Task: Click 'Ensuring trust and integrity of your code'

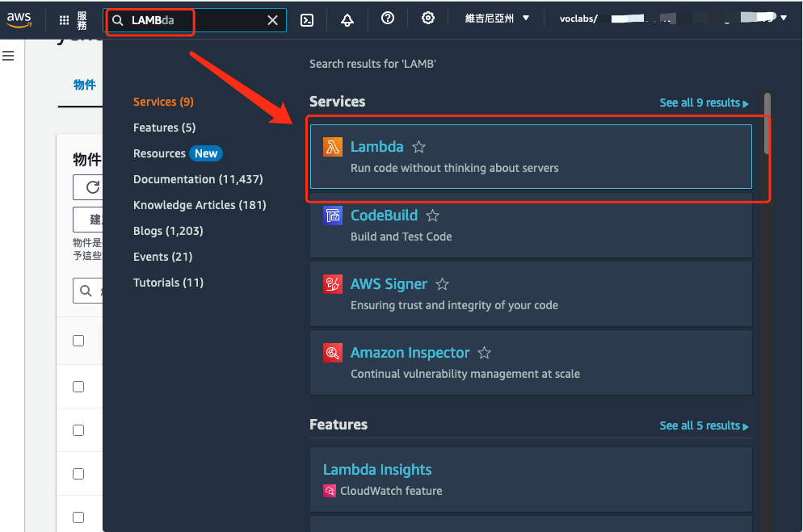Action: (x=454, y=305)
